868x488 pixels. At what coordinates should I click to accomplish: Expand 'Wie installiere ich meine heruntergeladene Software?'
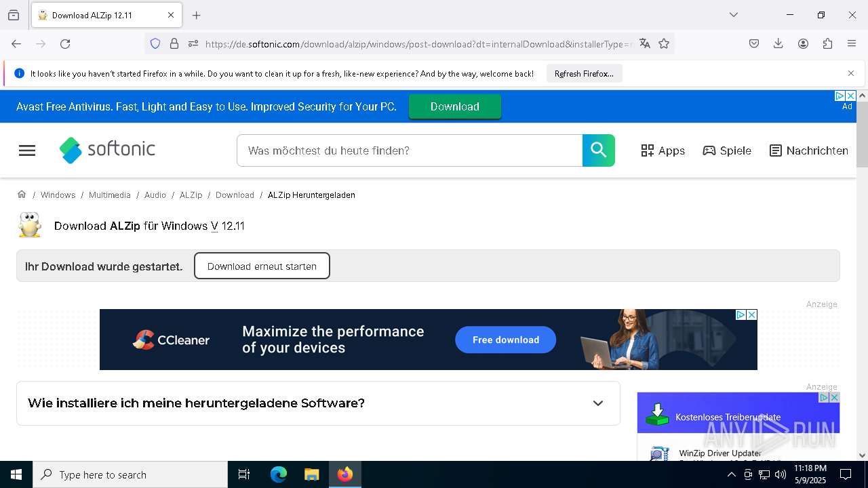(x=318, y=403)
